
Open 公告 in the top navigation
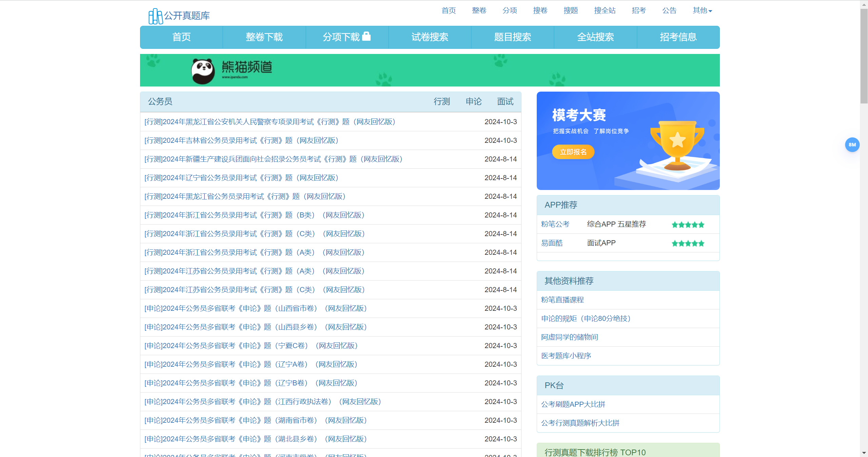669,11
